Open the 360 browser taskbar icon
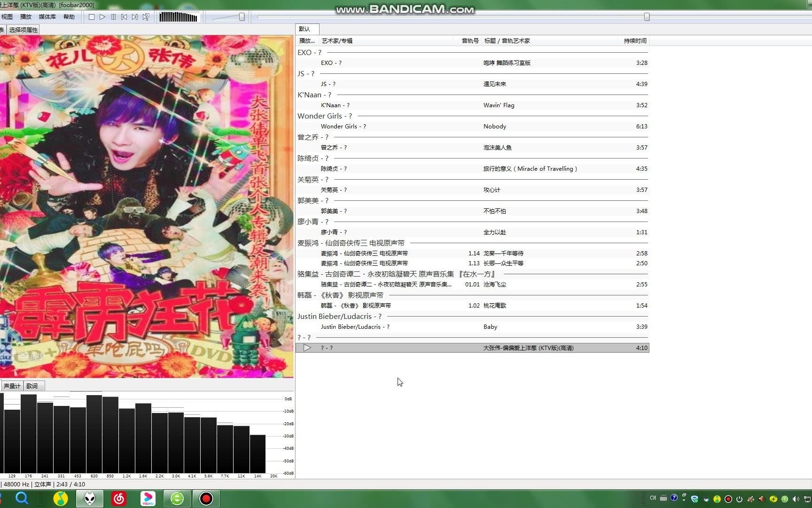The image size is (812, 508). tap(177, 499)
